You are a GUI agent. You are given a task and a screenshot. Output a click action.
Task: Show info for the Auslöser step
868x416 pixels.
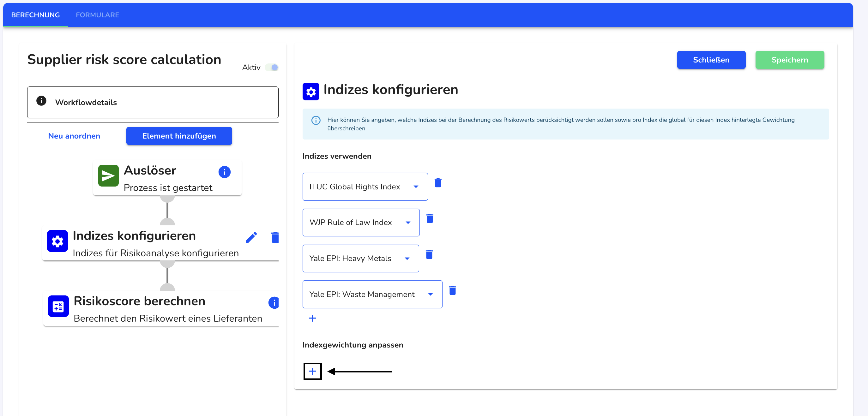(x=224, y=172)
